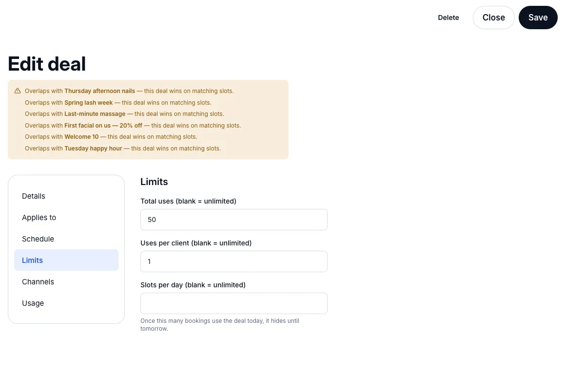Click the Uses per client field
585x392 pixels.
(234, 261)
